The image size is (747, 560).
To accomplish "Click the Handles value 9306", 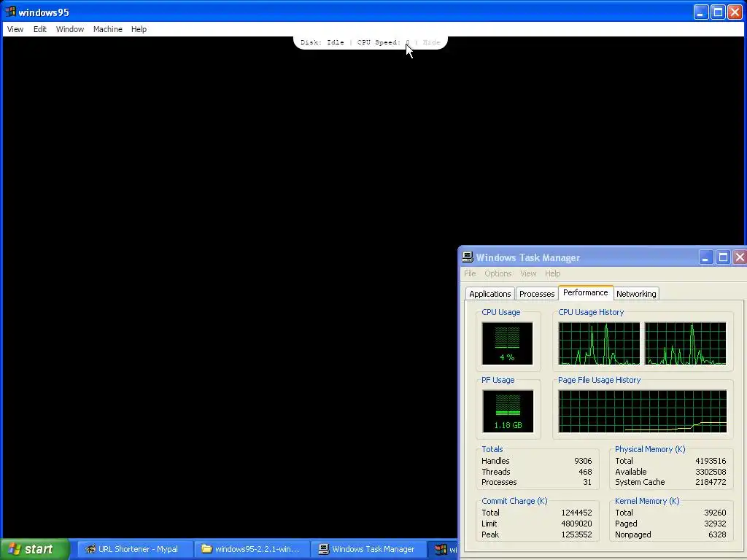I will pos(583,461).
